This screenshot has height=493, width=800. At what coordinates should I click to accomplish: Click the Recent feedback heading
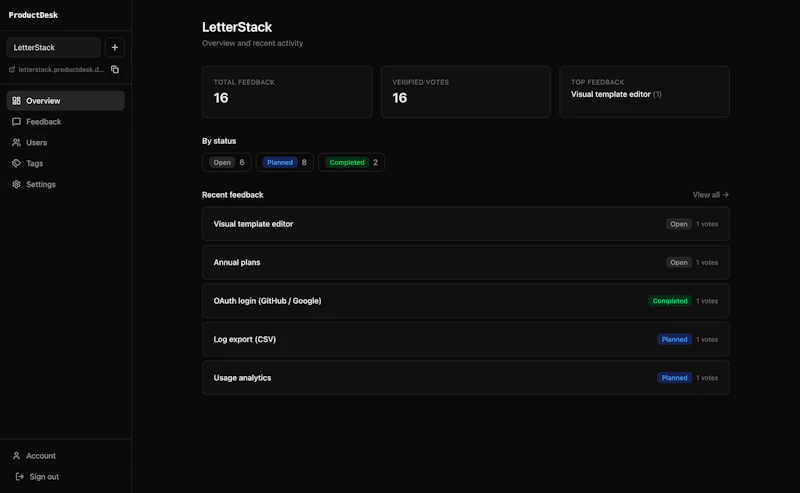pyautogui.click(x=233, y=195)
